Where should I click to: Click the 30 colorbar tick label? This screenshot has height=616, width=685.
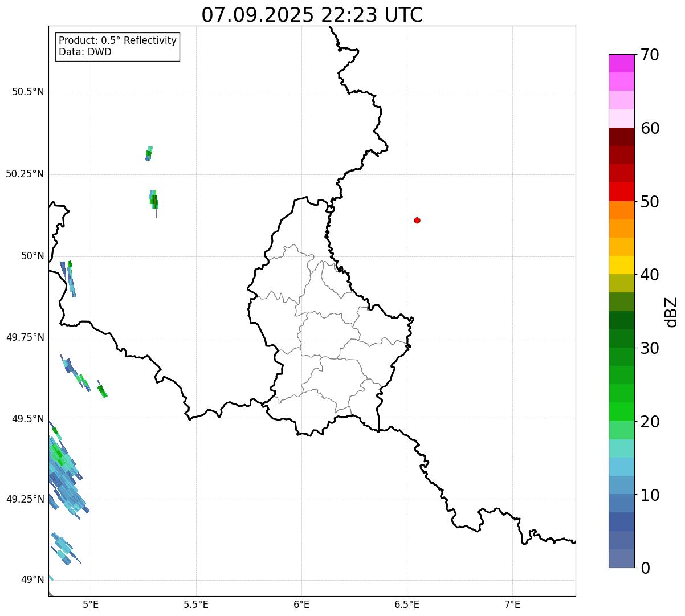(650, 348)
